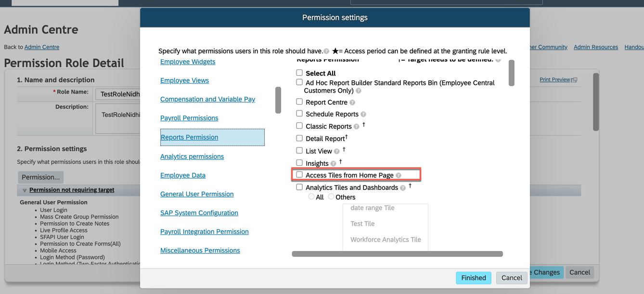Viewport: 644px width, 294px height.
Task: Tick the Select All checkbox
Action: coord(299,73)
